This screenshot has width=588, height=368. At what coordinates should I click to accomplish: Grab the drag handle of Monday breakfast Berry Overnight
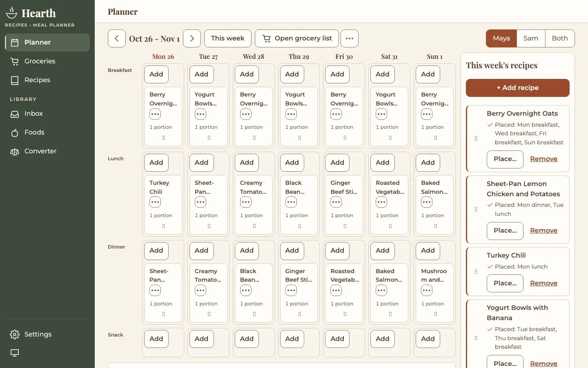click(x=163, y=138)
